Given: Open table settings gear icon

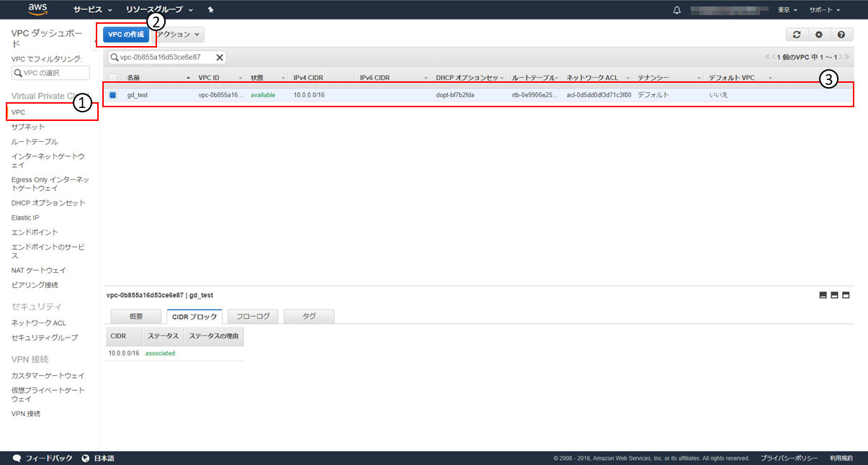Looking at the screenshot, I should 818,35.
